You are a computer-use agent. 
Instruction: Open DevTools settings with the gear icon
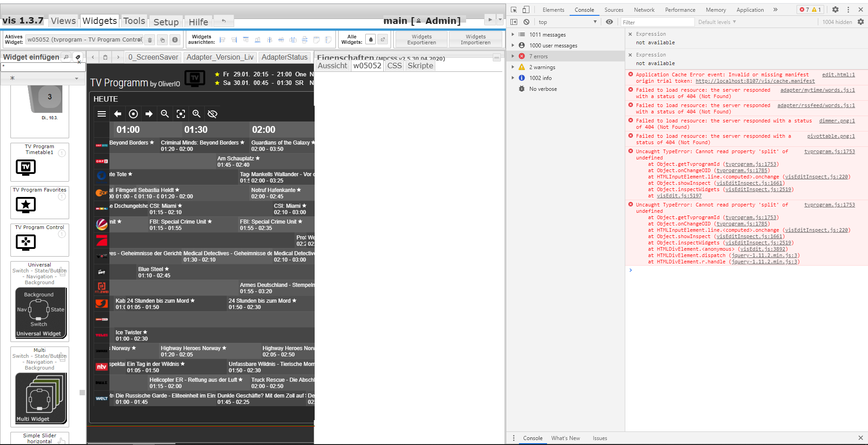click(x=835, y=9)
